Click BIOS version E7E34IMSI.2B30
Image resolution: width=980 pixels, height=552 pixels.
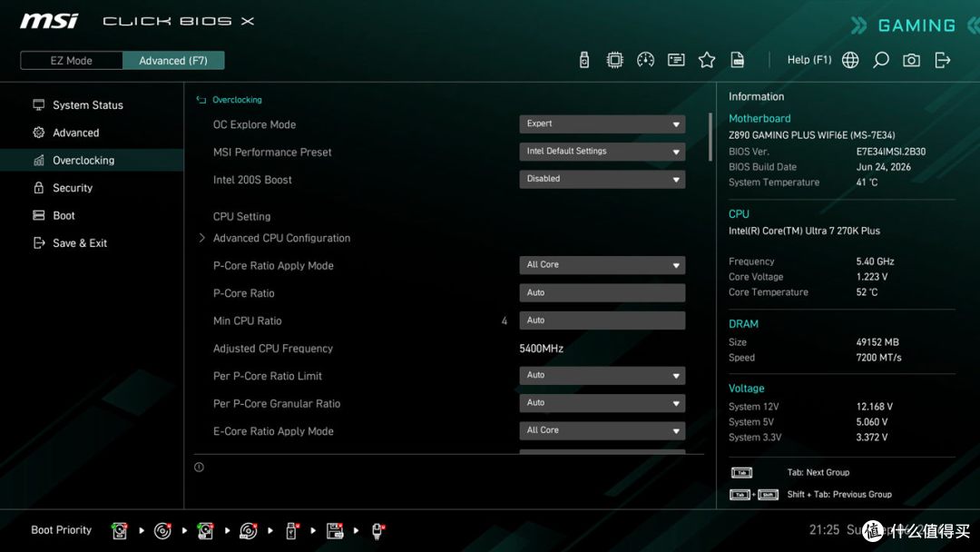[891, 152]
